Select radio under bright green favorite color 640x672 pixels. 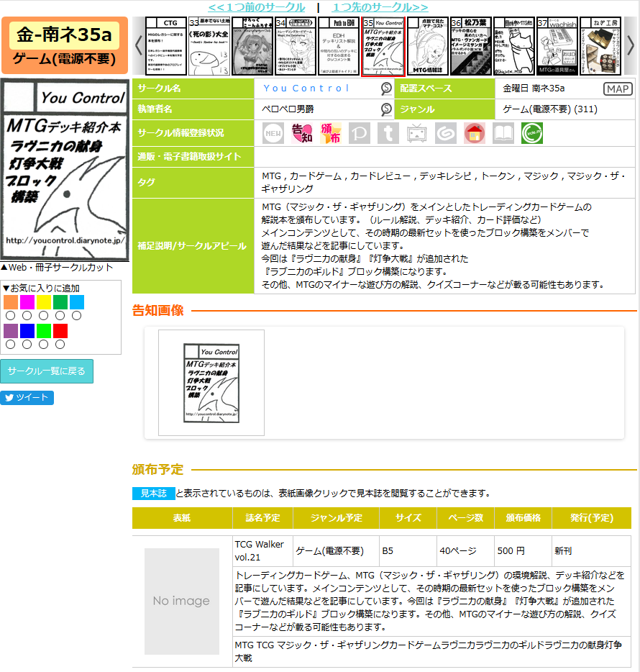tap(44, 345)
